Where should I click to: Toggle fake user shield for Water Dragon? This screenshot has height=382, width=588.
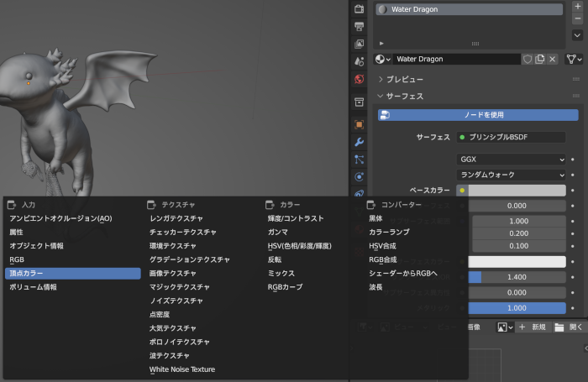coord(528,60)
